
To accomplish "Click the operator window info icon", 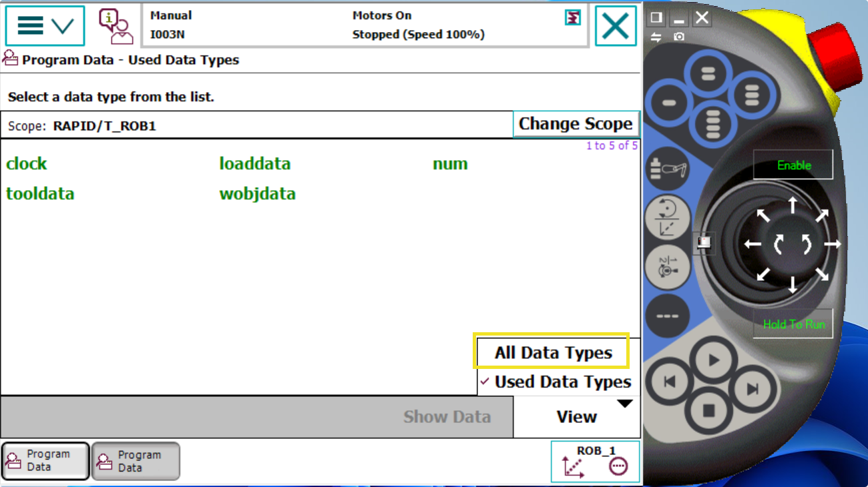I will pos(116,26).
